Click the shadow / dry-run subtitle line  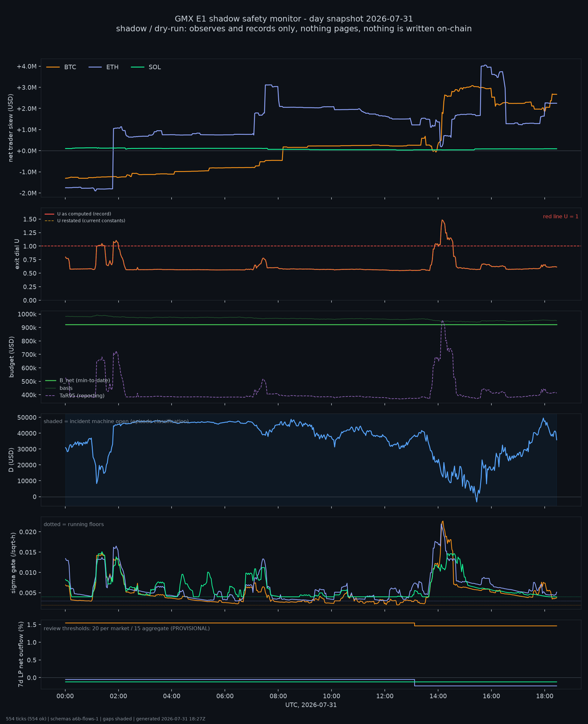pos(294,29)
